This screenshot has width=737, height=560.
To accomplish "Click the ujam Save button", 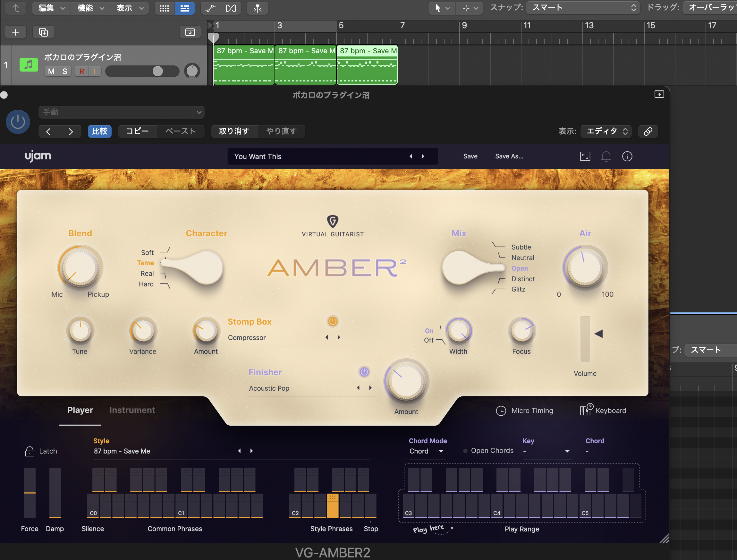I will click(470, 156).
